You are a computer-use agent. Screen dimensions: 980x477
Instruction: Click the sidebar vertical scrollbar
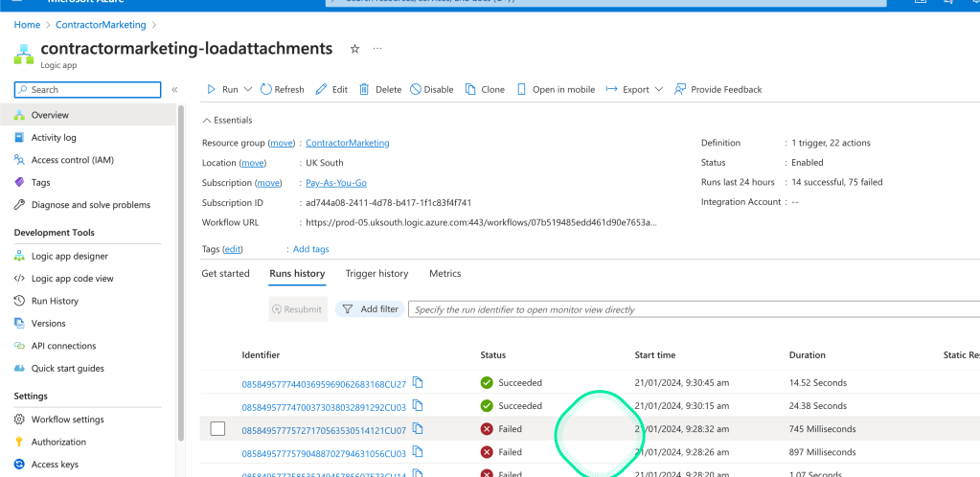tap(181, 272)
